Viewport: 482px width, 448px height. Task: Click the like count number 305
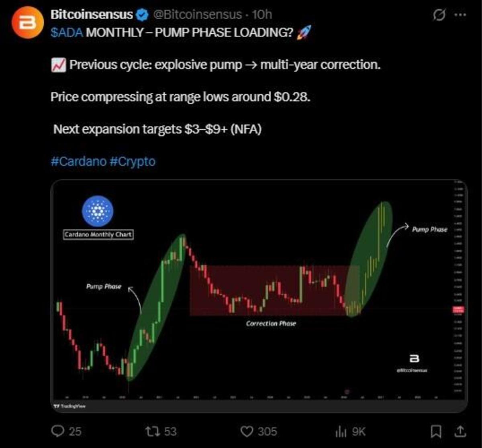click(267, 432)
